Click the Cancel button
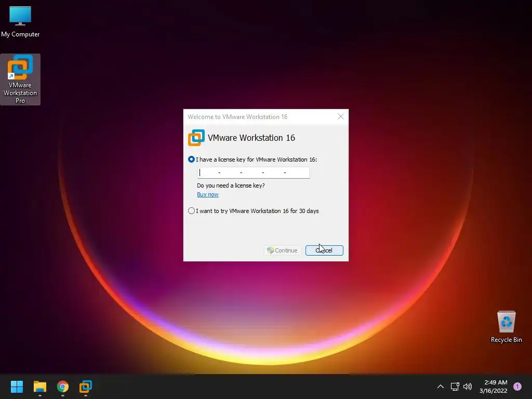 click(x=324, y=250)
